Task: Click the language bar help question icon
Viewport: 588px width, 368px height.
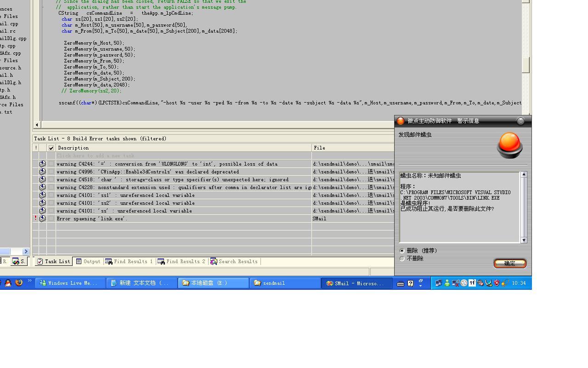Action: pos(410,283)
